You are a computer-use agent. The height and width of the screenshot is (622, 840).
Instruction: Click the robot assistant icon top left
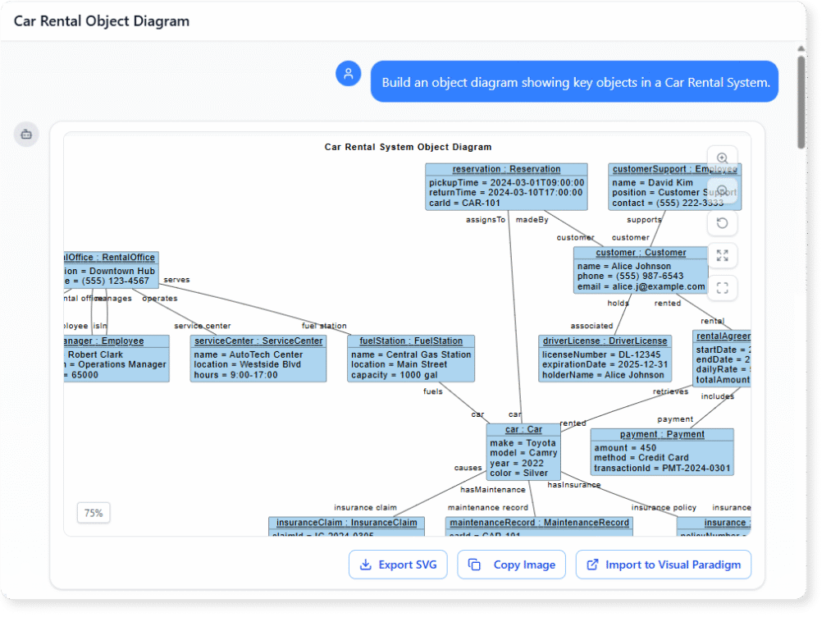[x=25, y=134]
